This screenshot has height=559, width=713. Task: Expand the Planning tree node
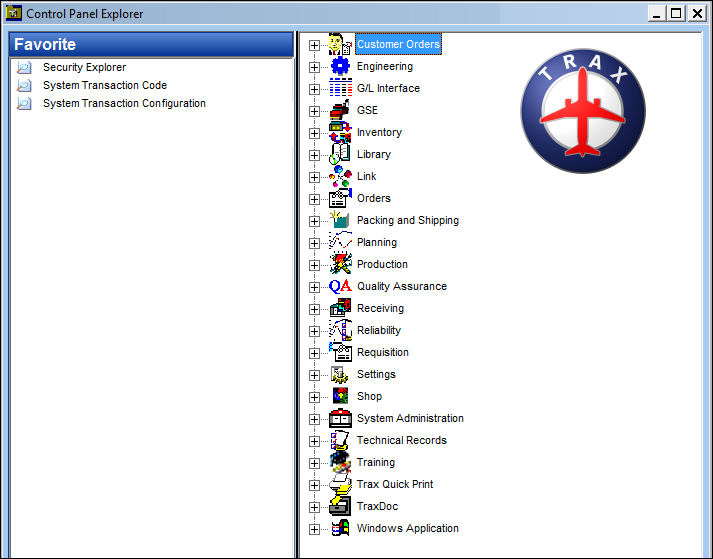tap(314, 243)
